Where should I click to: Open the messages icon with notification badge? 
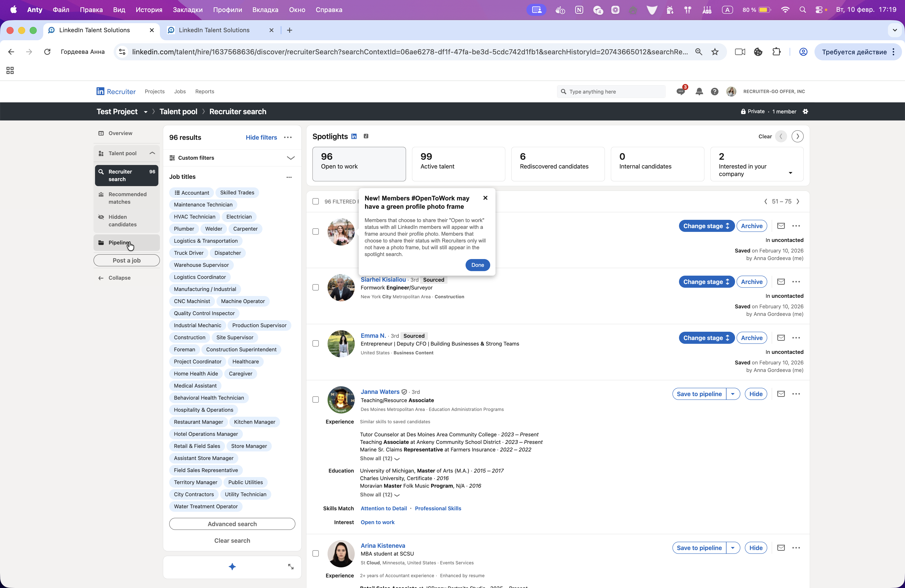[681, 92]
